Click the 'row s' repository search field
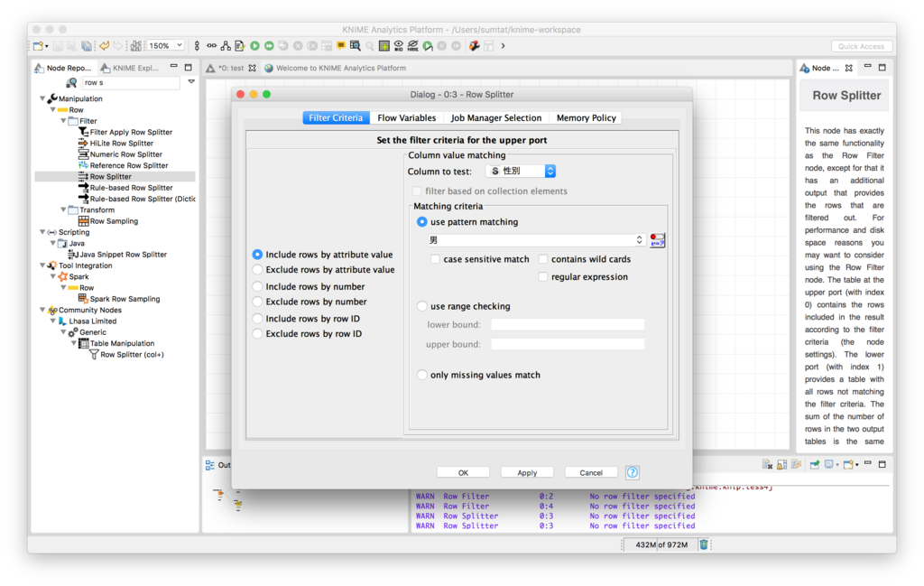The image size is (924, 586). [131, 82]
